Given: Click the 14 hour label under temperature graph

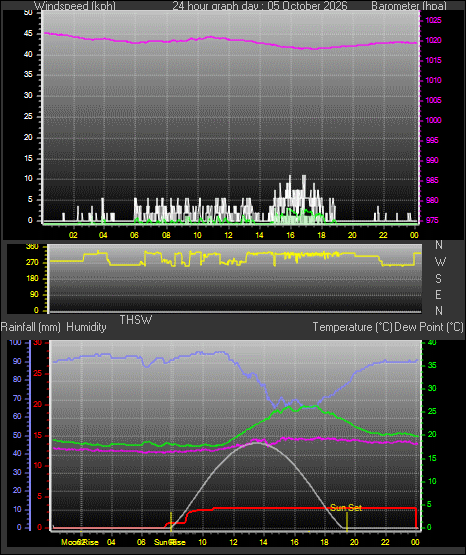Looking at the screenshot, I should click(x=263, y=542).
